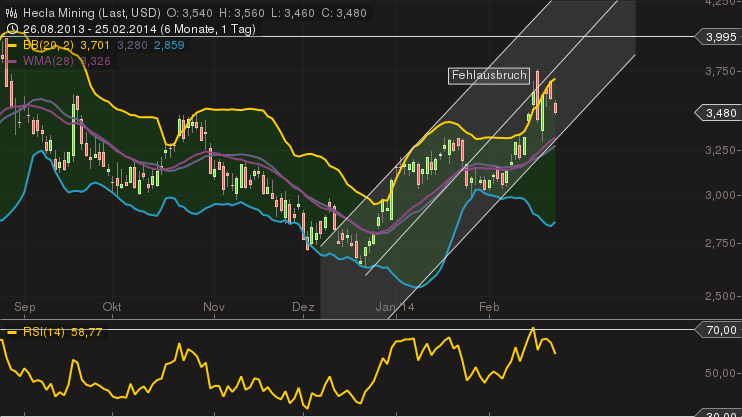The height and width of the screenshot is (417, 742).
Task: Click the 3,995 price level marker
Action: (x=720, y=37)
